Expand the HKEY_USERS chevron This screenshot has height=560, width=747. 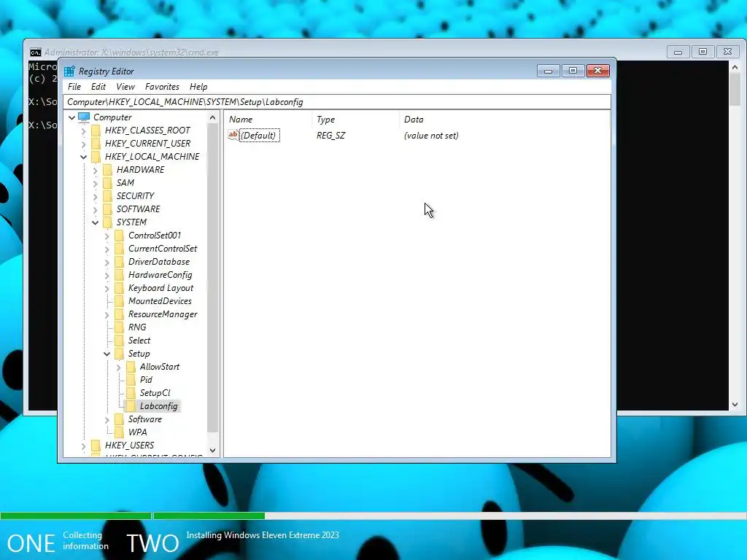click(x=83, y=446)
